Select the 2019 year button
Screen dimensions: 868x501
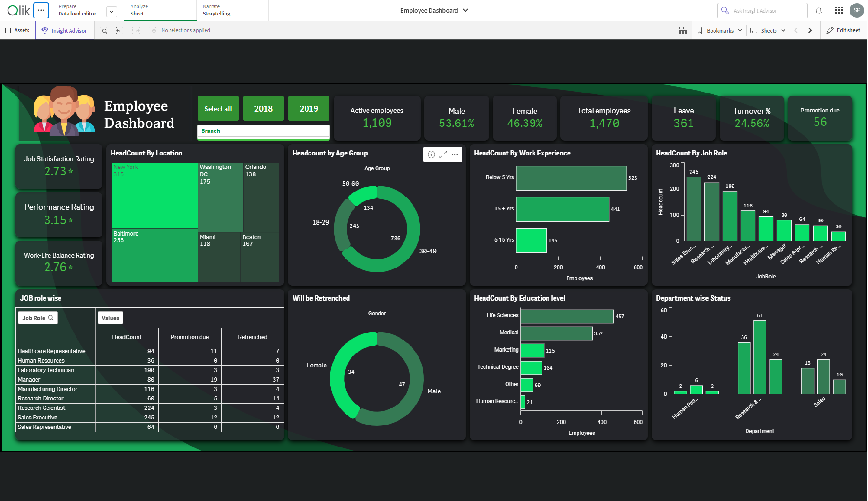click(x=309, y=108)
